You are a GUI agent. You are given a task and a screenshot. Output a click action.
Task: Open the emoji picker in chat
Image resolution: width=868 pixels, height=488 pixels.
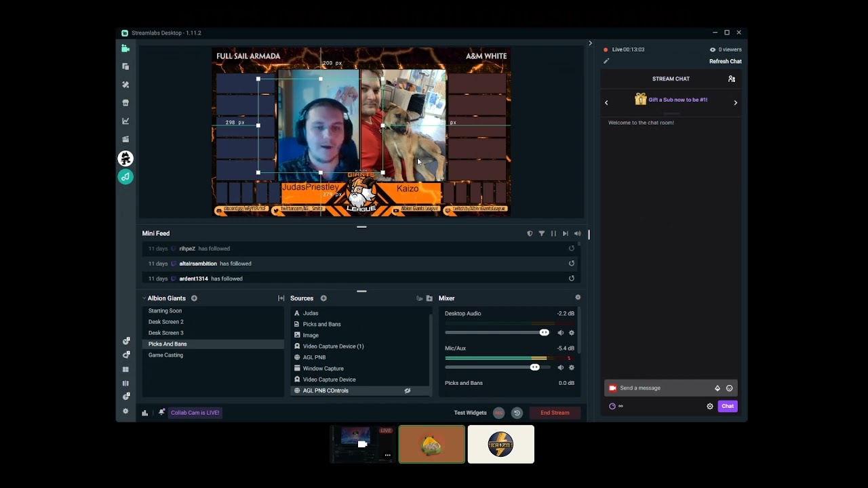click(x=730, y=388)
